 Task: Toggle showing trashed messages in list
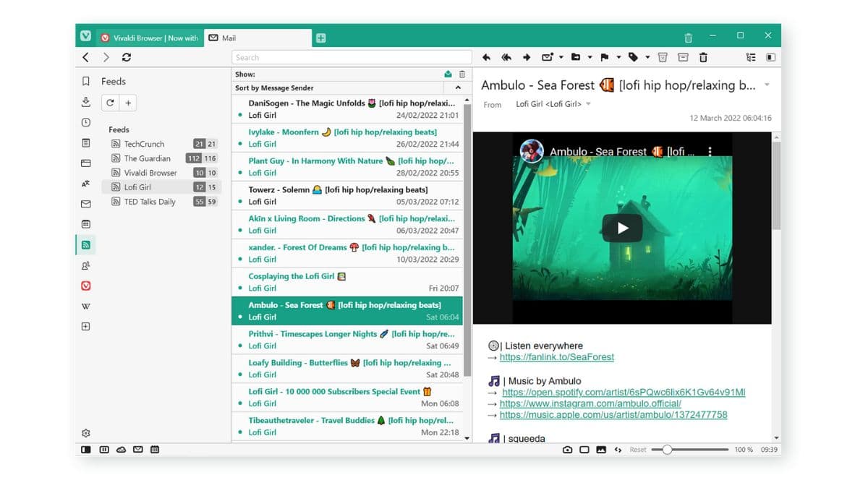[462, 74]
